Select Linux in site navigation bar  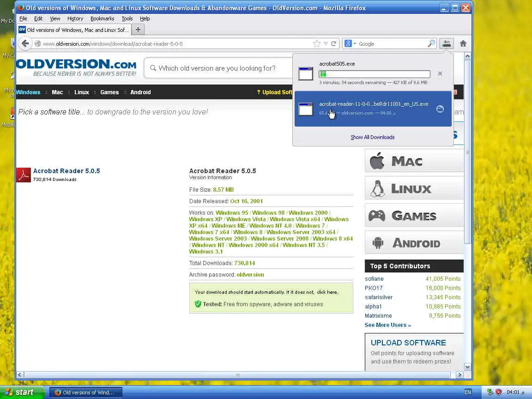(x=81, y=92)
